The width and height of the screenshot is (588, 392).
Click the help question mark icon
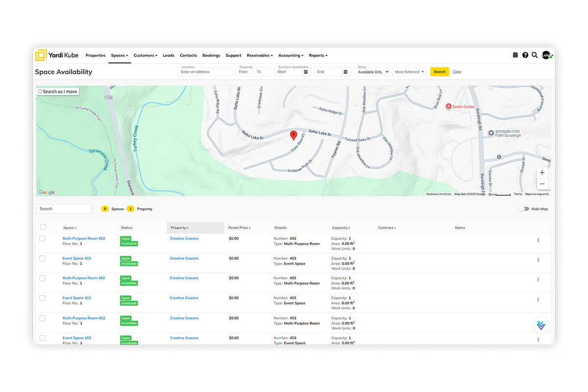[525, 55]
